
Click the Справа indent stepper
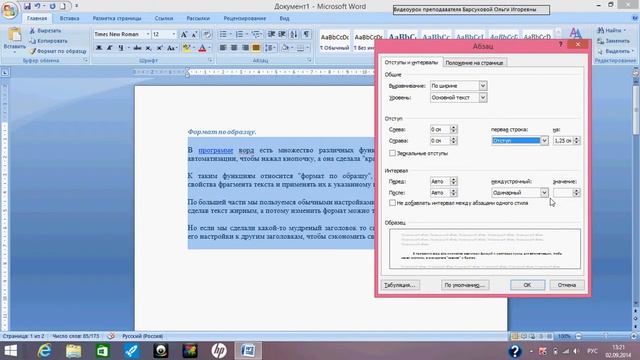point(453,140)
